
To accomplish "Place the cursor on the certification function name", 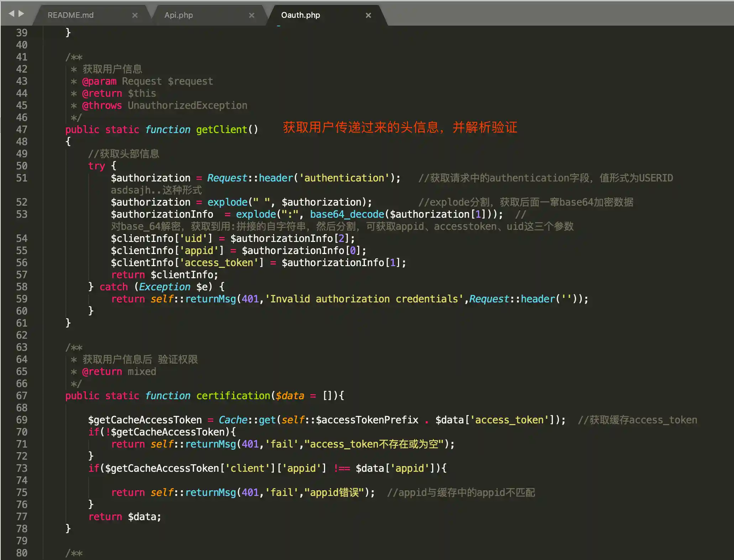I will click(233, 396).
